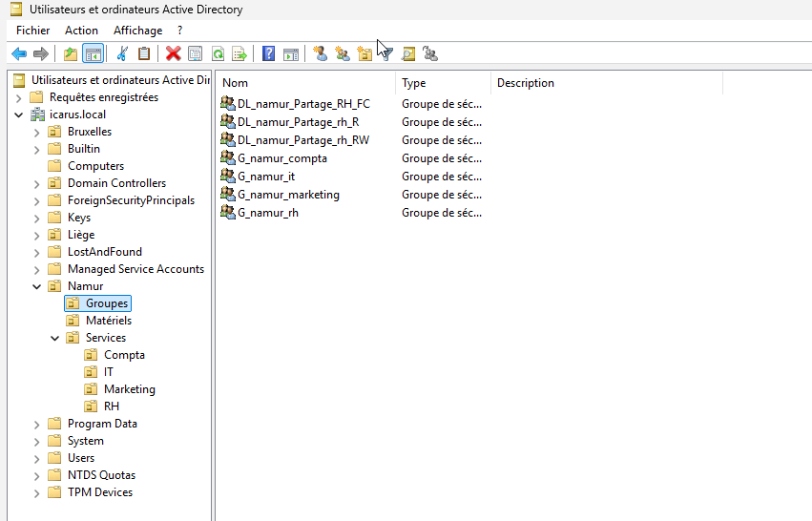Expand the Bruxelles organizational unit
812x521 pixels.
click(37, 133)
